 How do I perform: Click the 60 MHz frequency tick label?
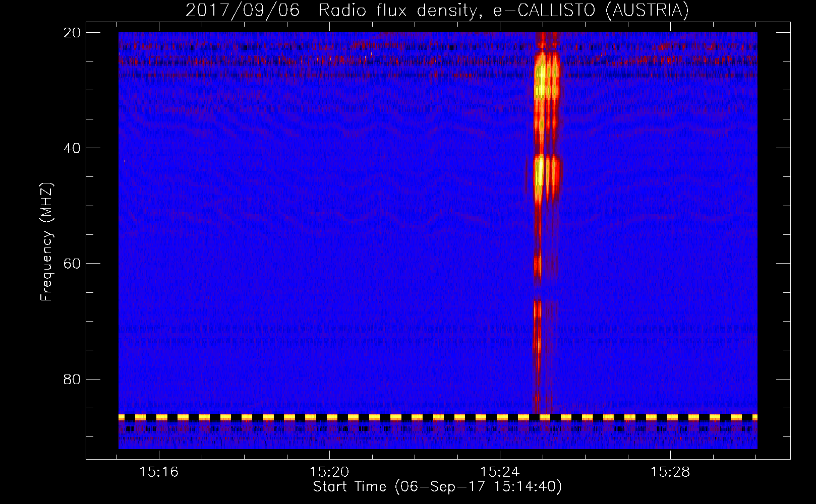72,264
